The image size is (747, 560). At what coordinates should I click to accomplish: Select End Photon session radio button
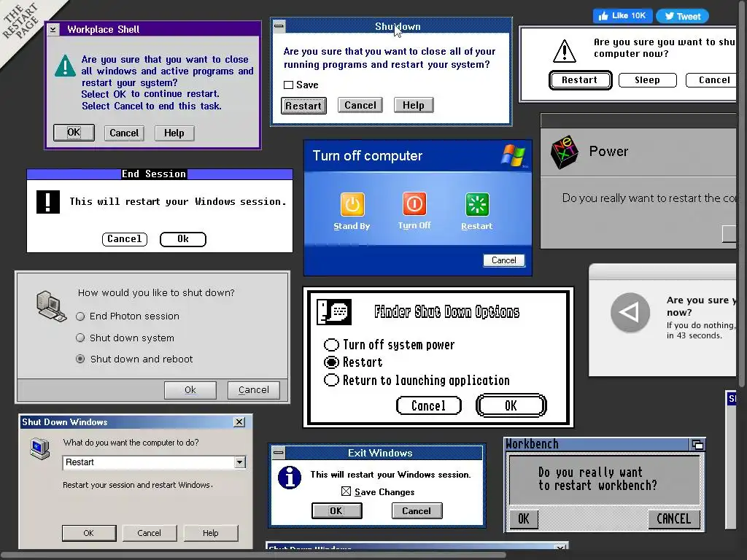pyautogui.click(x=80, y=316)
